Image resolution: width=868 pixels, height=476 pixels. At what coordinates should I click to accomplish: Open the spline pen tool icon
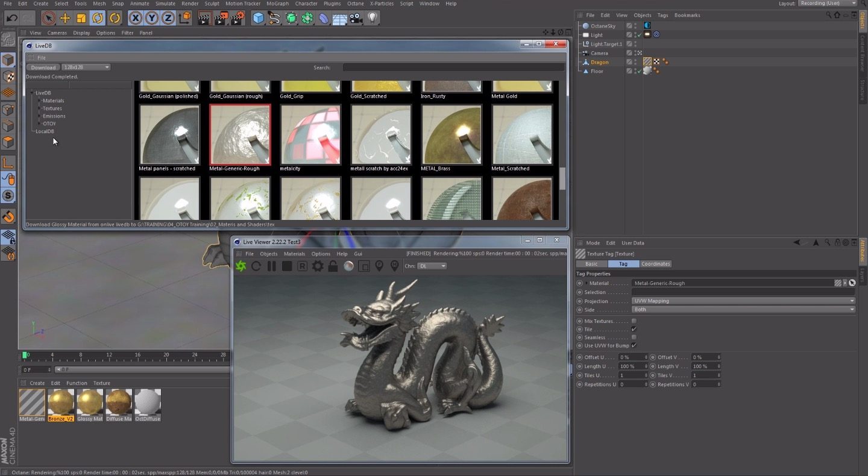[x=275, y=18]
